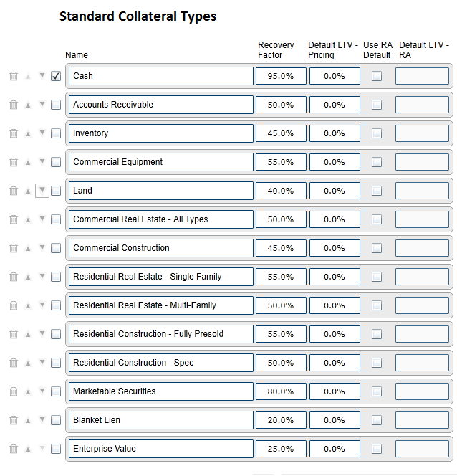Move Accounts Receivable up with up arrow
Screen dimensions: 457x476
[28, 105]
